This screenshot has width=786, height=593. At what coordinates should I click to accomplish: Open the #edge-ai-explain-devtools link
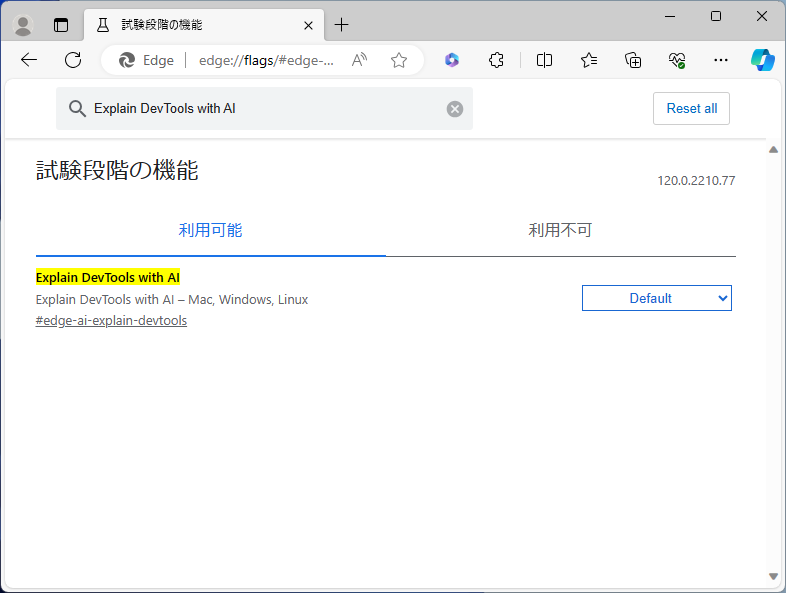pyautogui.click(x=111, y=321)
